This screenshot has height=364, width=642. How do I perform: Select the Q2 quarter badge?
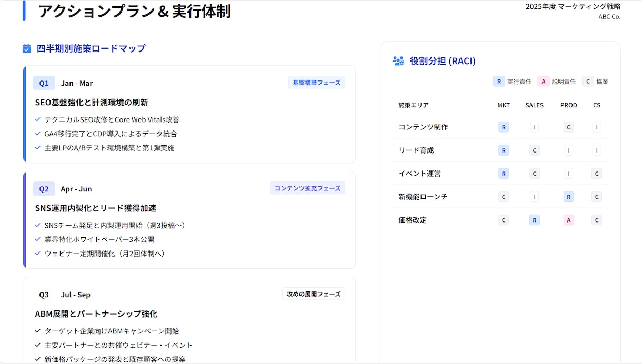44,189
